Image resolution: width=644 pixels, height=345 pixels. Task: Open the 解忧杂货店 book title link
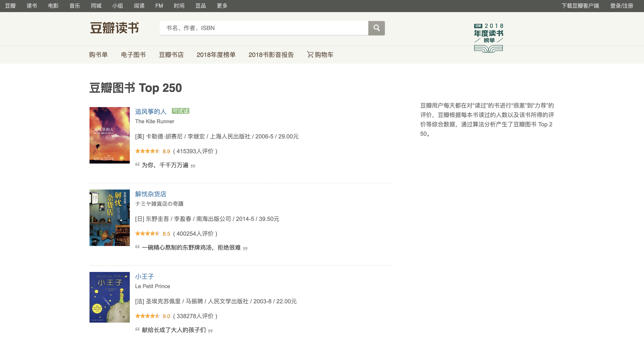coord(151,194)
